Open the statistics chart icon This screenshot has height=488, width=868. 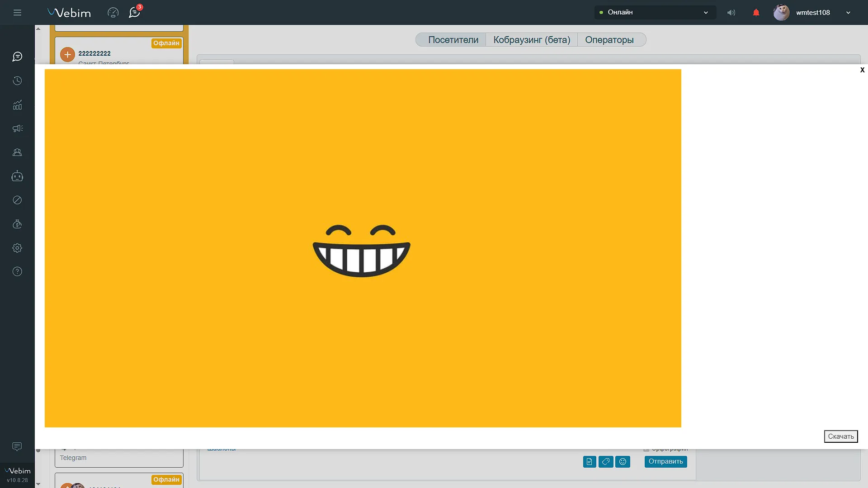17,105
